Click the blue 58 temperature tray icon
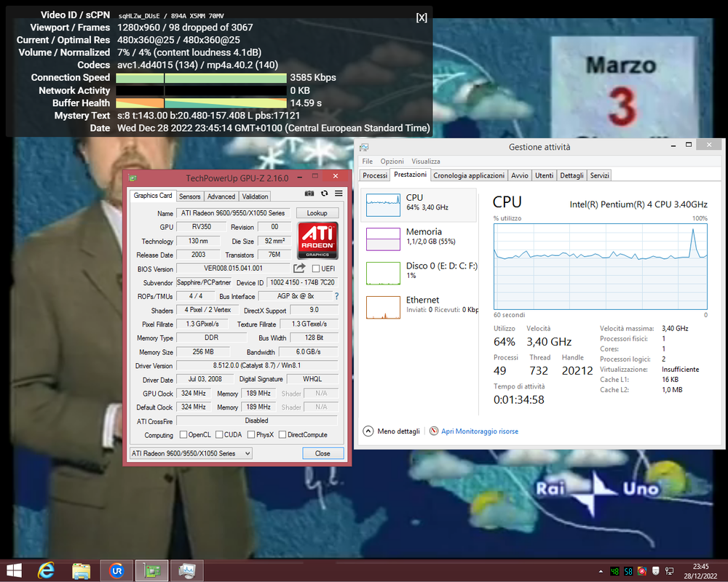The image size is (728, 582). (629, 571)
